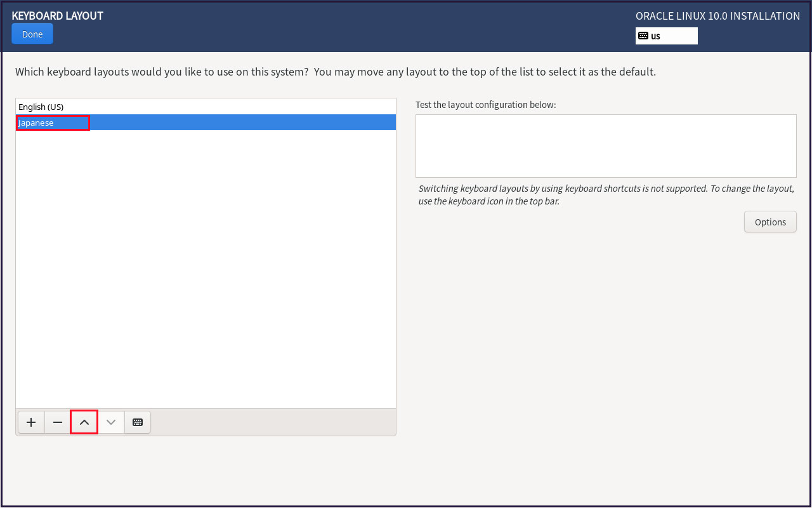Viewport: 812px width, 508px height.
Task: Click the move layout down chevron
Action: coord(111,422)
